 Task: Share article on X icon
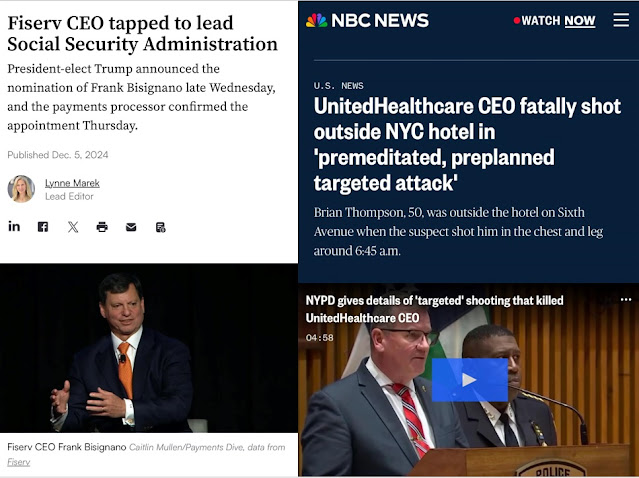click(73, 227)
